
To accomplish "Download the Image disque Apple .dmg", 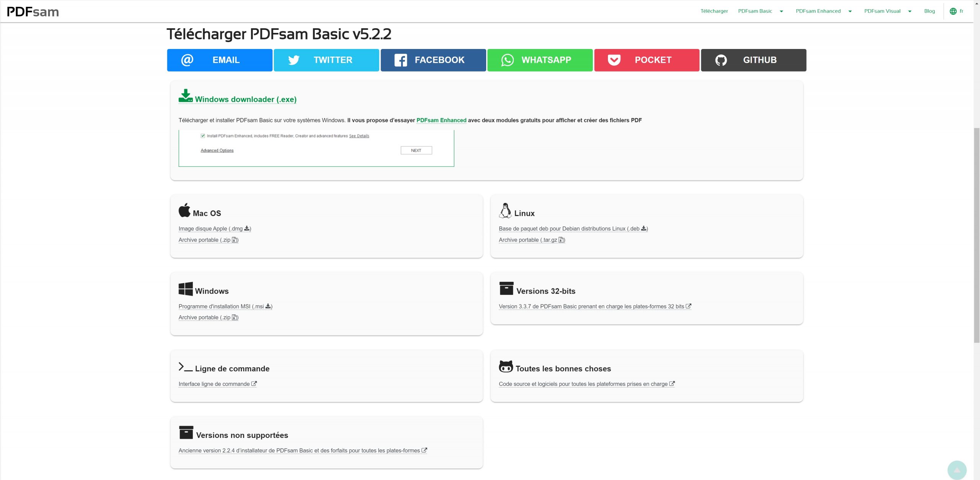I will click(x=214, y=229).
